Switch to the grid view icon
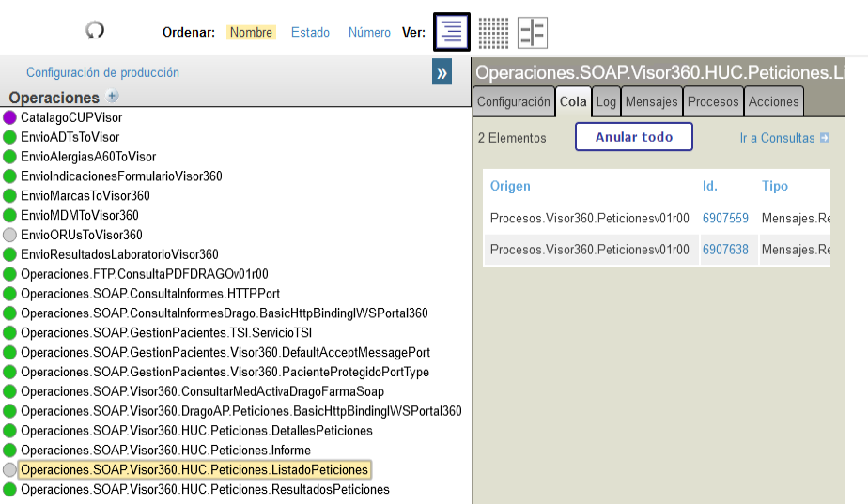The width and height of the screenshot is (868, 504). click(493, 32)
